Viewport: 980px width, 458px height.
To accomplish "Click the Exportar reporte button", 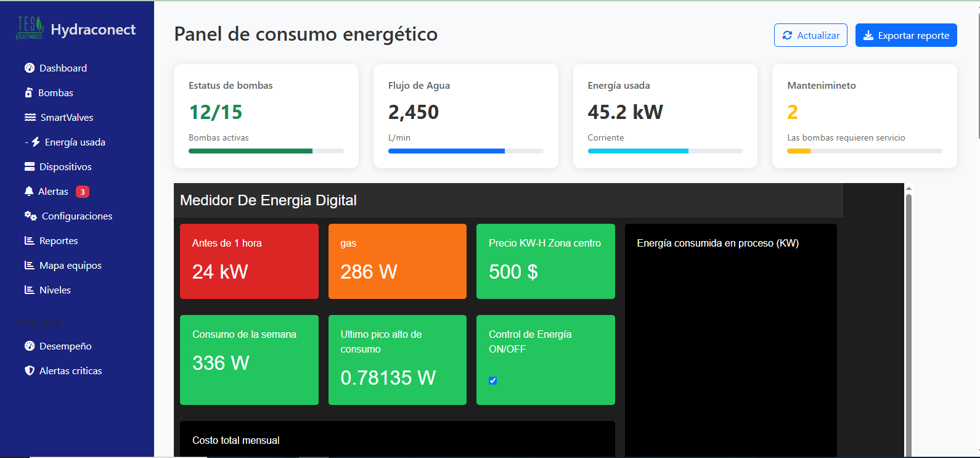I will pyautogui.click(x=906, y=35).
